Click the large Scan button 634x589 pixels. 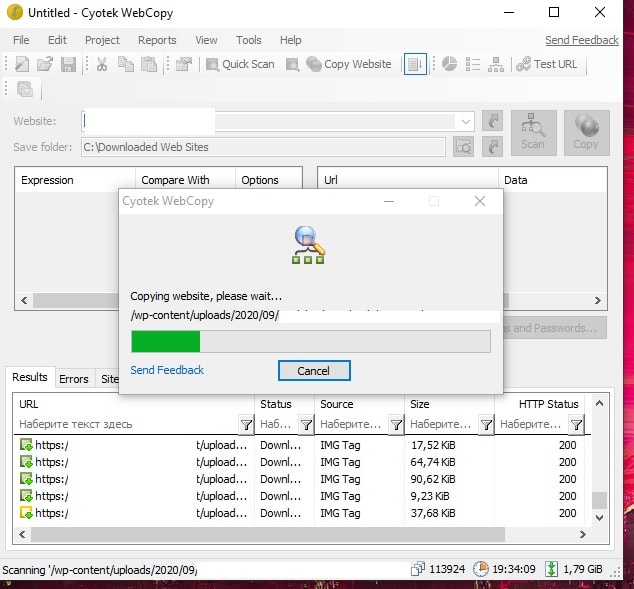[x=533, y=133]
